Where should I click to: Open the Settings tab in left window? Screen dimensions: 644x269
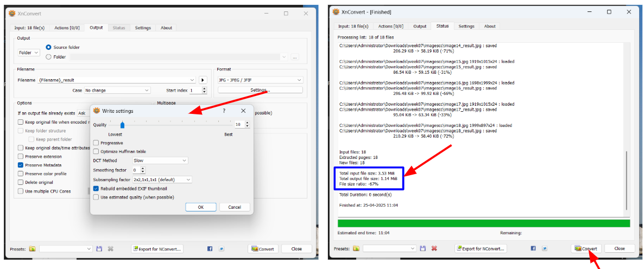tap(143, 28)
